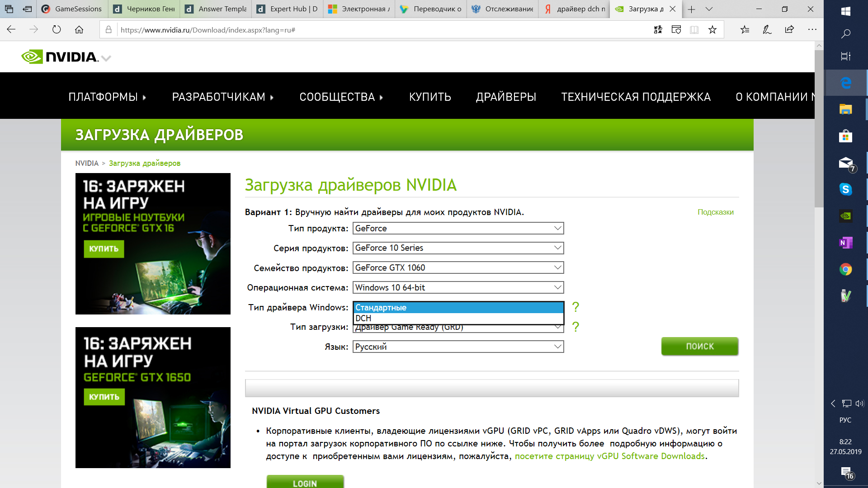Click the 'ПОИСК' search button
The width and height of the screenshot is (868, 488).
click(x=699, y=346)
